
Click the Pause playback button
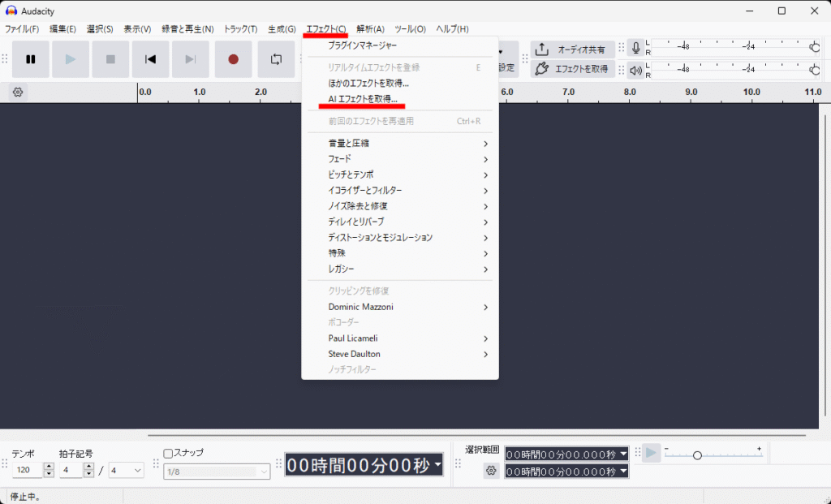(x=31, y=59)
